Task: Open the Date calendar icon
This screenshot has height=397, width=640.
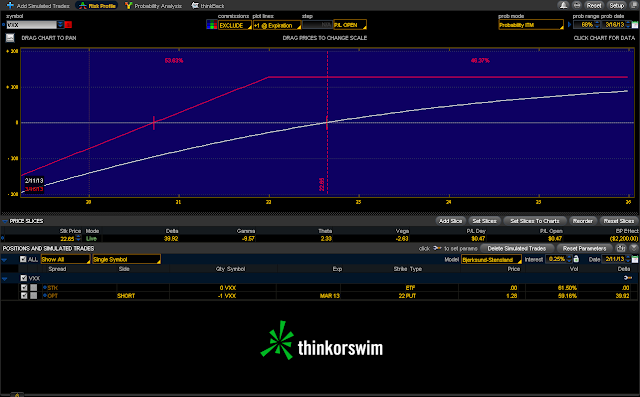Action: pos(635,259)
